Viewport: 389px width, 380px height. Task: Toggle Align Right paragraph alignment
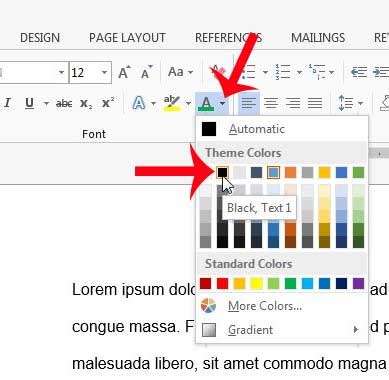(293, 103)
